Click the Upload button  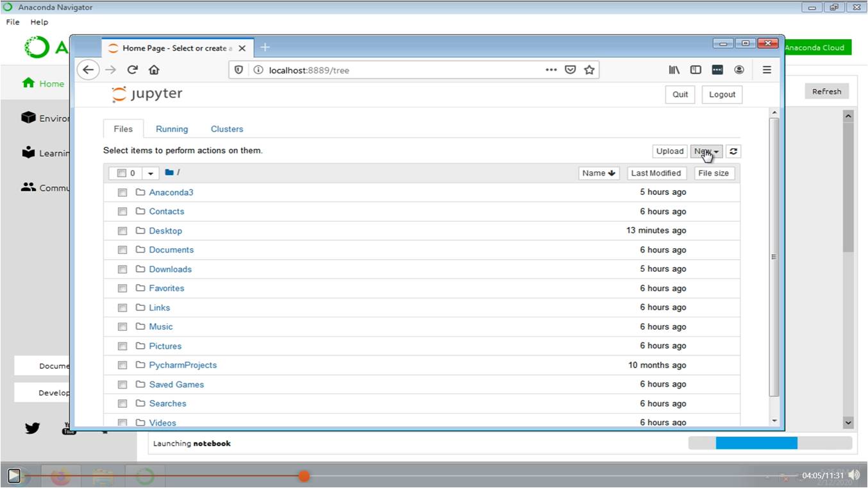[670, 151]
